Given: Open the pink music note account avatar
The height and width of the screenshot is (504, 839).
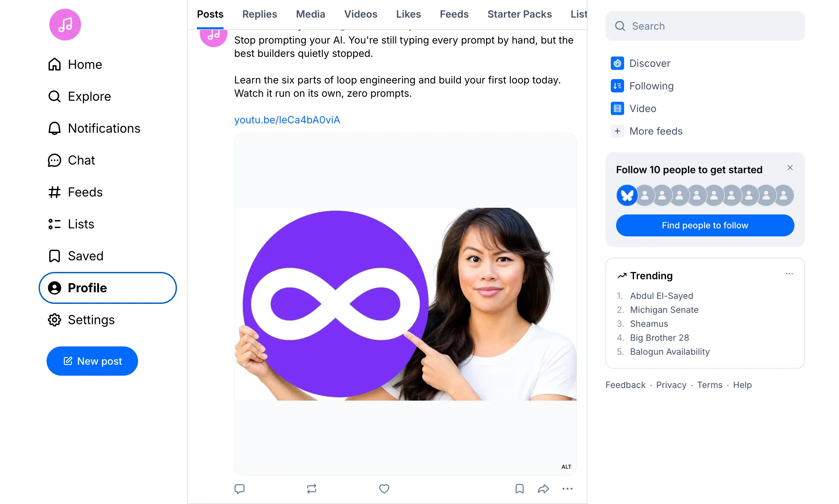Looking at the screenshot, I should pos(65,25).
